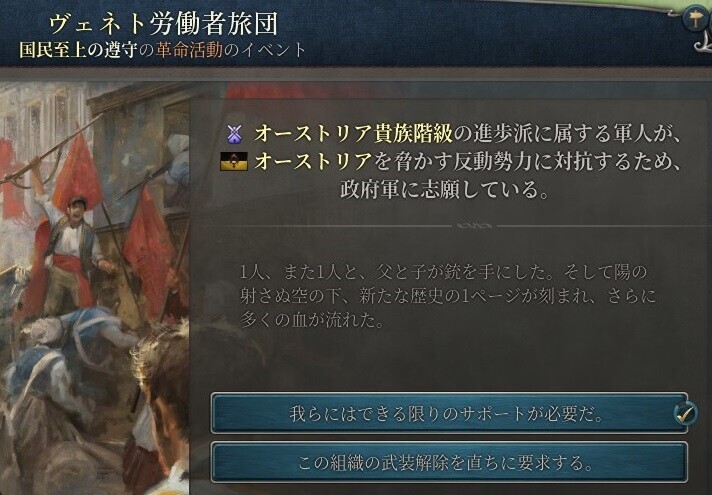The width and height of the screenshot is (712, 495).
Task: Click the highlighted オーストリア貴族階級 text
Action: click(353, 134)
